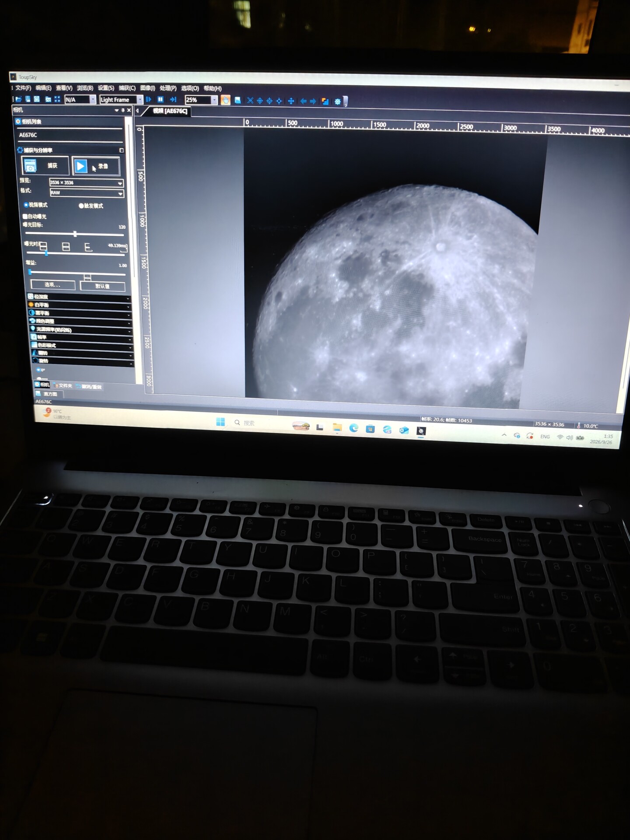Open the 处理(P) menu
This screenshot has width=630, height=840.
(168, 88)
